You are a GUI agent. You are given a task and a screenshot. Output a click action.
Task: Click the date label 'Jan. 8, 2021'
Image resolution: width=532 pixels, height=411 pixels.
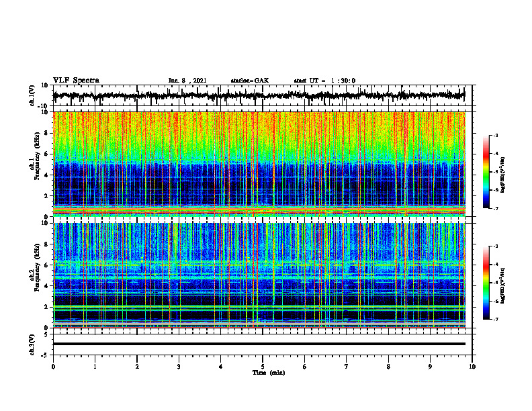pyautogui.click(x=187, y=81)
